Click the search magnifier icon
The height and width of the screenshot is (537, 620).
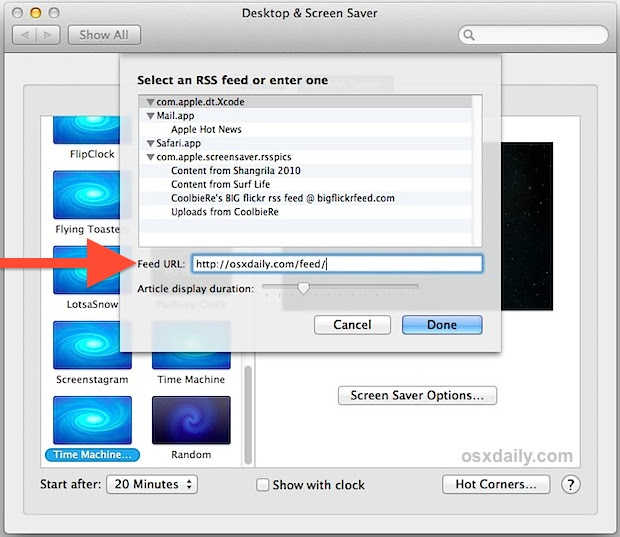pos(469,35)
